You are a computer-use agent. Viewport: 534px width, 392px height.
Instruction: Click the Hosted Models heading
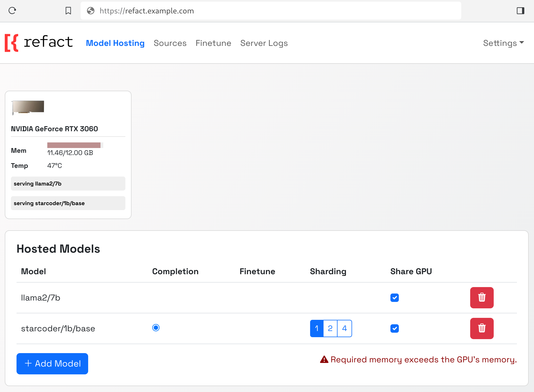click(58, 249)
